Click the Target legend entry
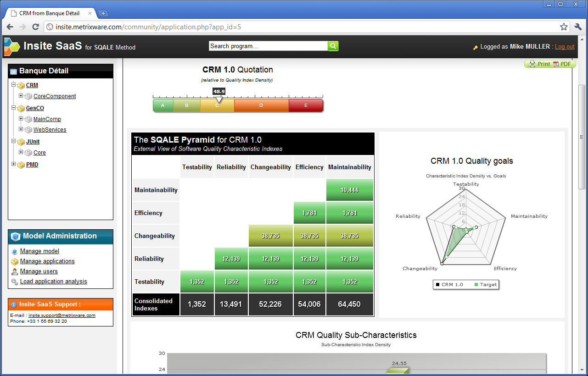This screenshot has height=376, width=588. point(485,285)
